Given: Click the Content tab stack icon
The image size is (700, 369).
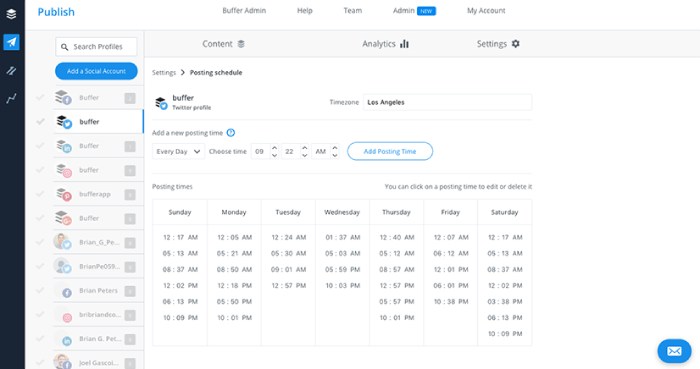Looking at the screenshot, I should (x=241, y=44).
